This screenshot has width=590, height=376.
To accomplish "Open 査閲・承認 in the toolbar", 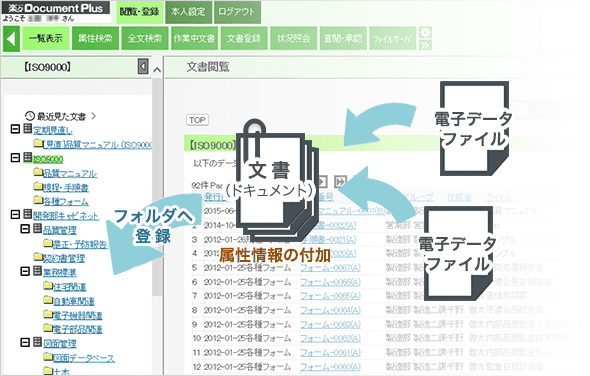I will click(x=343, y=38).
